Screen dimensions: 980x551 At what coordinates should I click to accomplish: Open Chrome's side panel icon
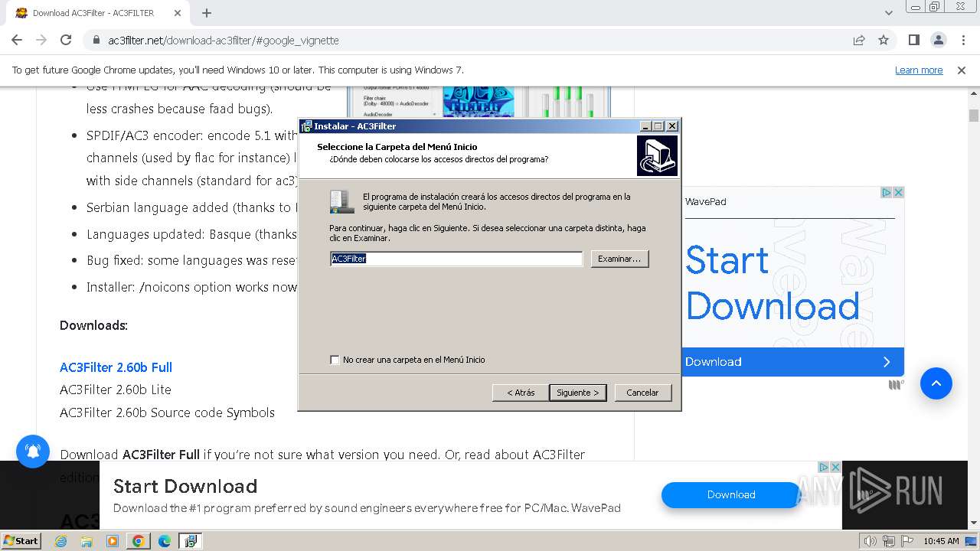pyautogui.click(x=914, y=40)
